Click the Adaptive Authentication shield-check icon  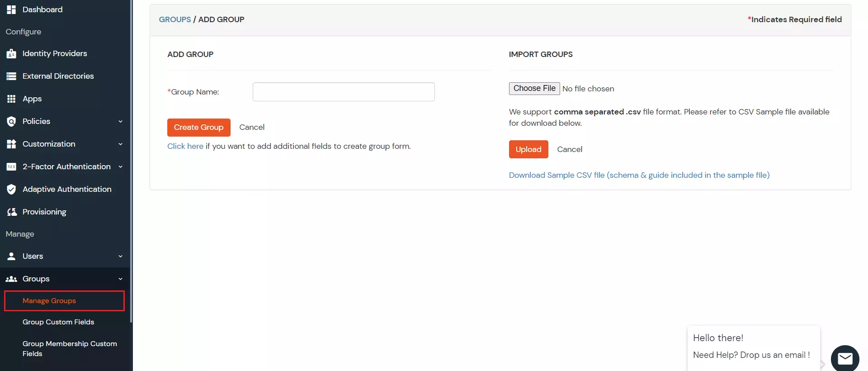coord(11,189)
